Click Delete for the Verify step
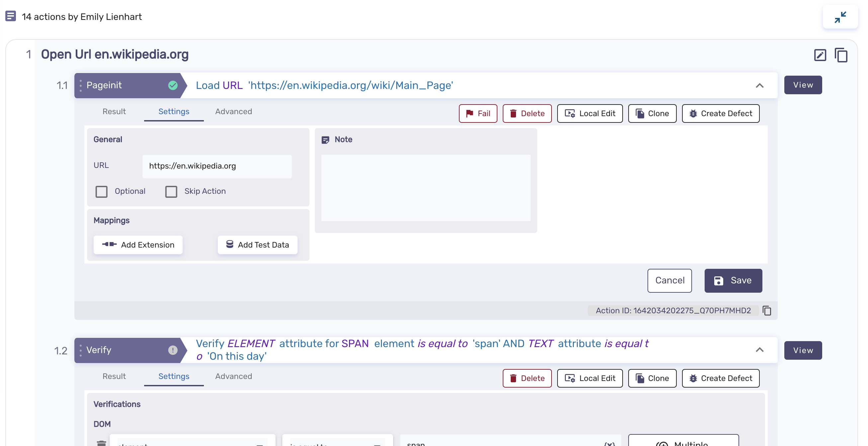The image size is (868, 446). pyautogui.click(x=527, y=378)
